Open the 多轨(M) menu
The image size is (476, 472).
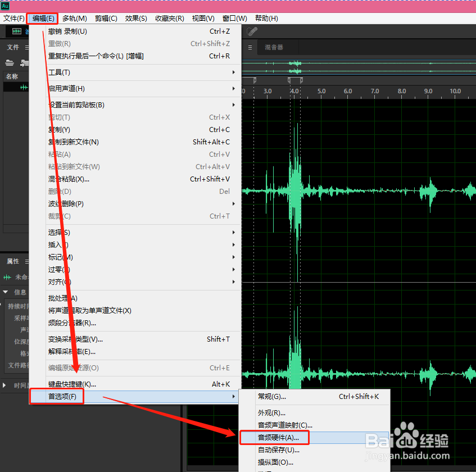(x=74, y=19)
